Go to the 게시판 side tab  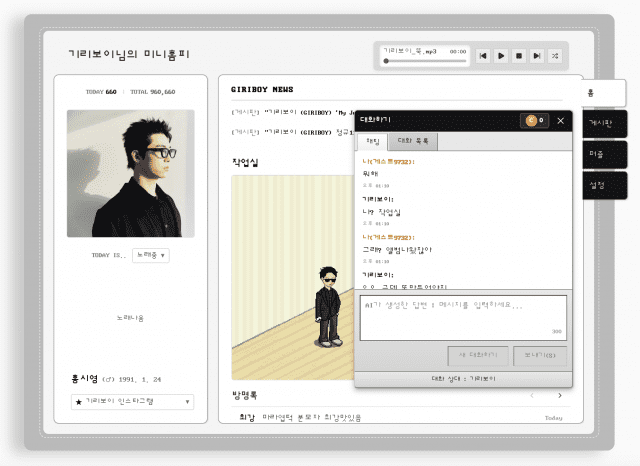[x=604, y=123]
